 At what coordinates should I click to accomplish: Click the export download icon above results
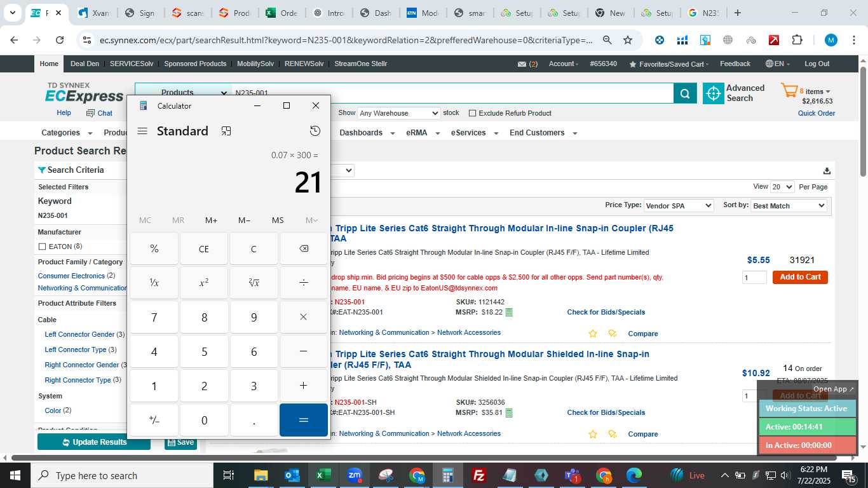tap(827, 171)
